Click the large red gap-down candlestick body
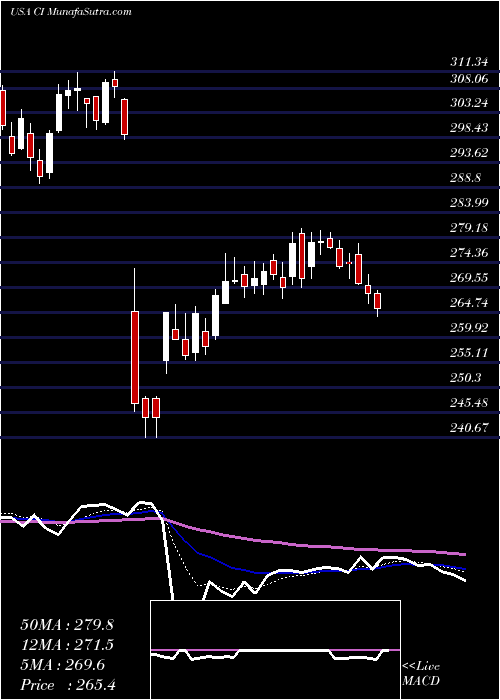The width and height of the screenshot is (500, 700). coord(135,358)
